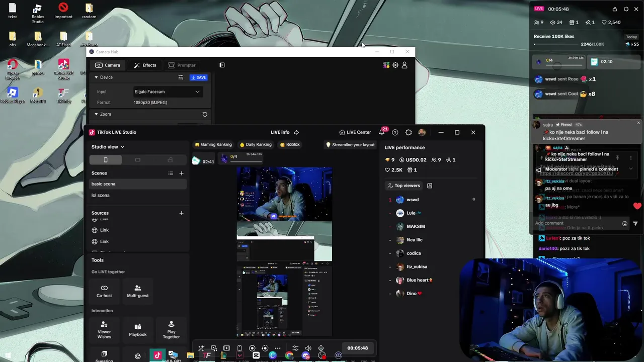Reset Zoom settings in Camera Hub
The height and width of the screenshot is (362, 644).
point(205,114)
